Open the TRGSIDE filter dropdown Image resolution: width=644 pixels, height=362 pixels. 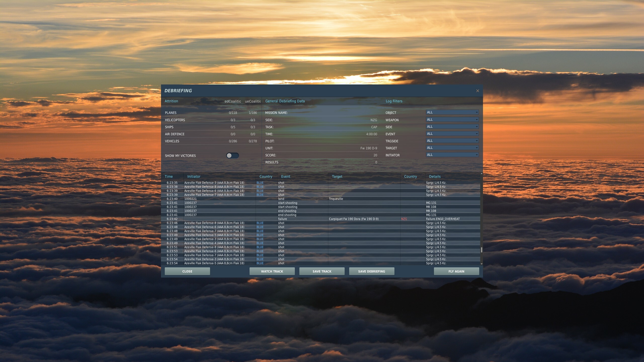coord(452,141)
